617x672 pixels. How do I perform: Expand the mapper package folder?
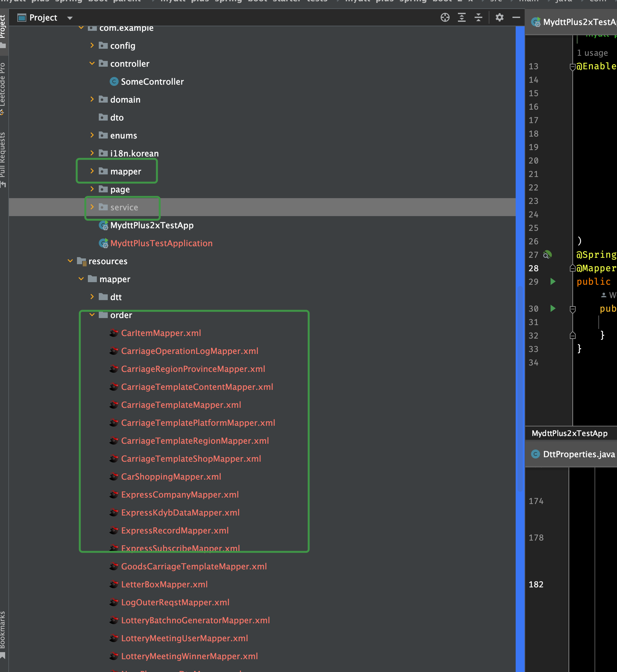point(92,171)
